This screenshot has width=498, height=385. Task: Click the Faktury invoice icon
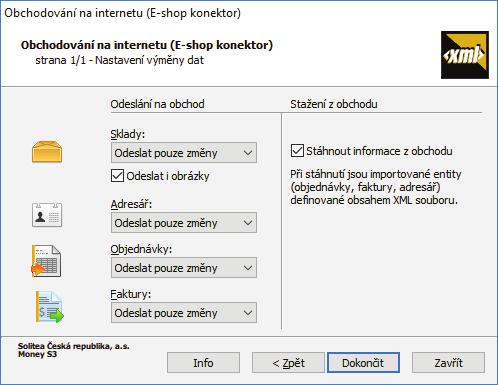[x=50, y=307]
